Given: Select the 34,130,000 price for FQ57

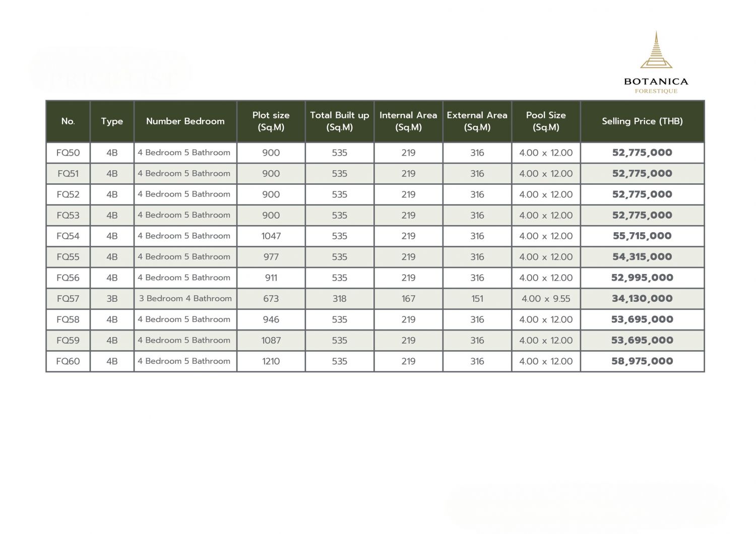Looking at the screenshot, I should click(642, 299).
